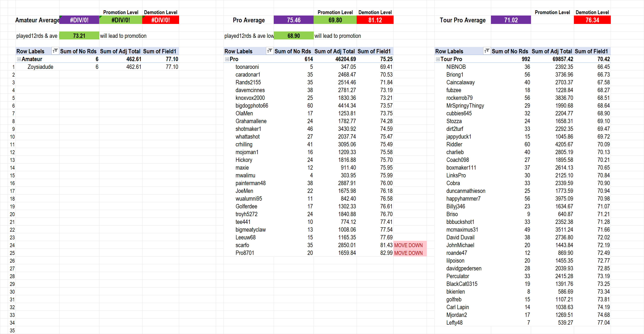Select the purple Pro Average 75.46 cell
Screen dimensions: 644x334
293,20
